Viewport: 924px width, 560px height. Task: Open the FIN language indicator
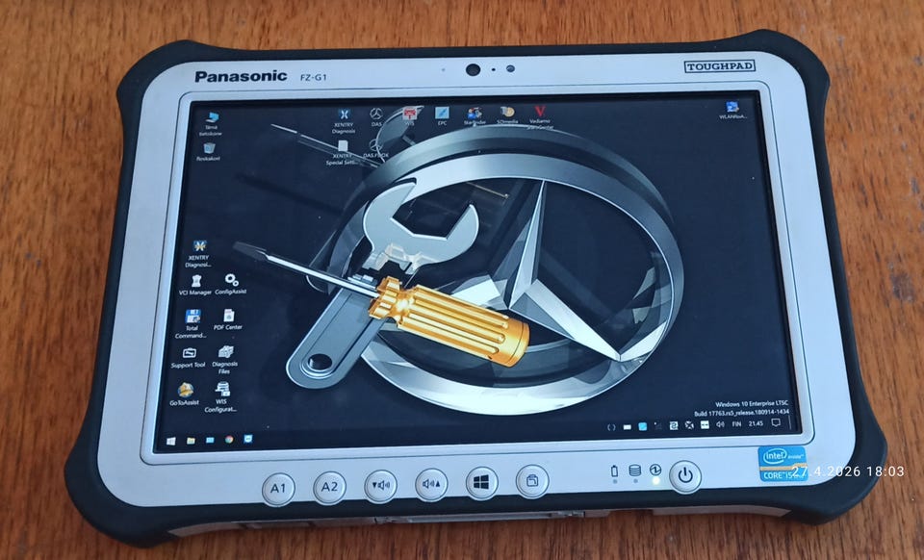[736, 423]
